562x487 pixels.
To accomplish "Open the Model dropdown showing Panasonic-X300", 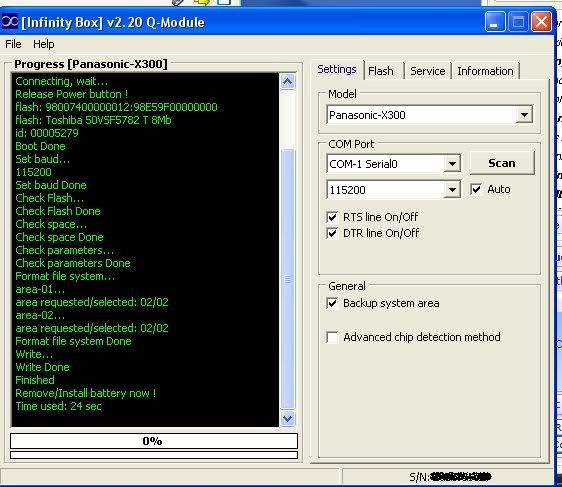I will coord(430,115).
